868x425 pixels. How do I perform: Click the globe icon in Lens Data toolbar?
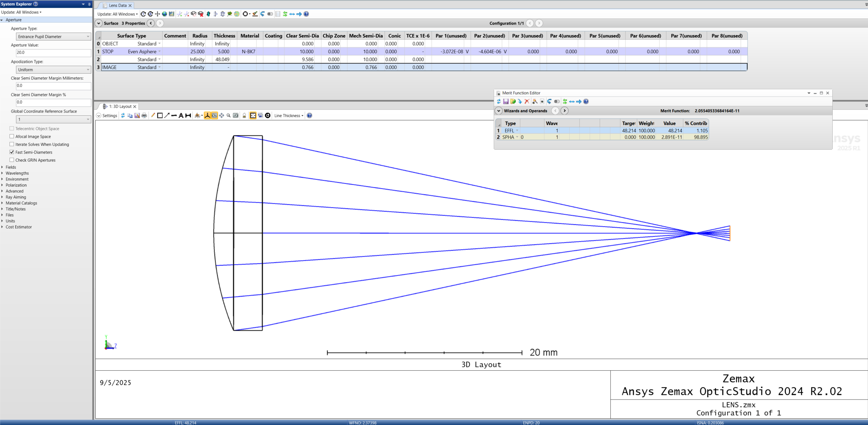click(164, 14)
